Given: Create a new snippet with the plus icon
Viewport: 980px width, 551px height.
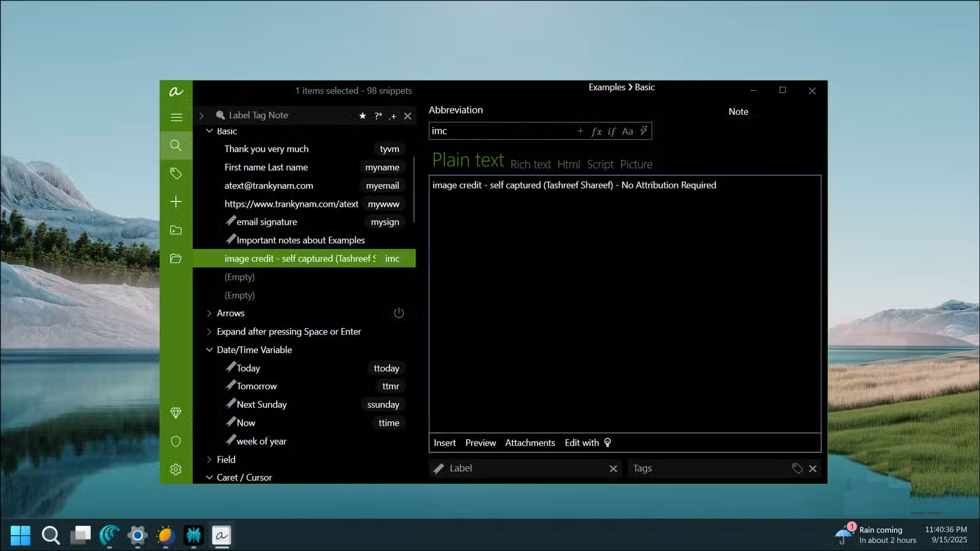Looking at the screenshot, I should pos(176,201).
